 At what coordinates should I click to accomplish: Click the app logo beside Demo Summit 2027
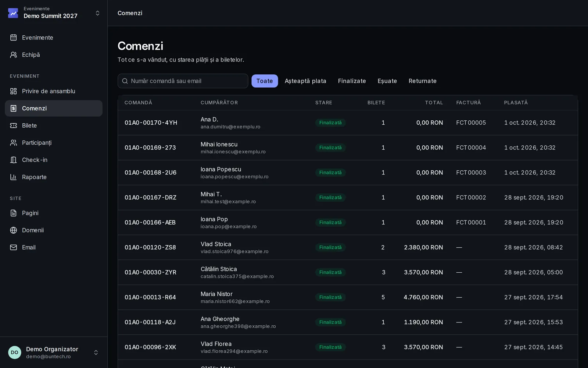click(x=13, y=13)
